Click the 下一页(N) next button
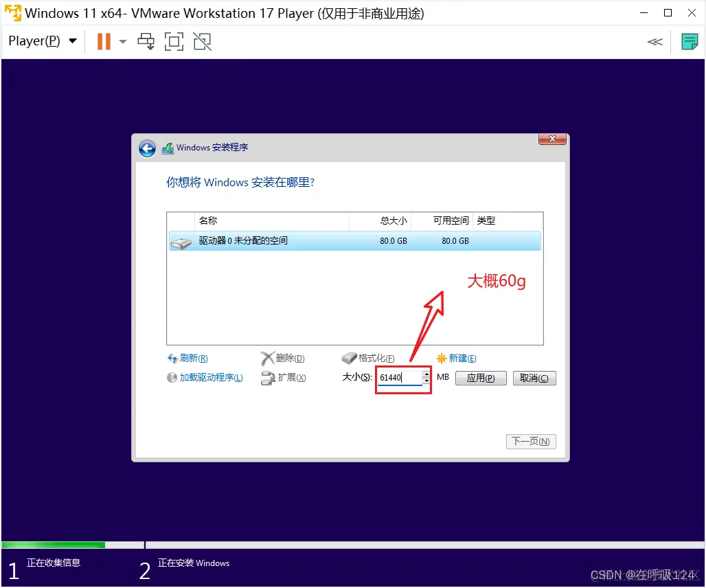706x588 pixels. click(531, 441)
